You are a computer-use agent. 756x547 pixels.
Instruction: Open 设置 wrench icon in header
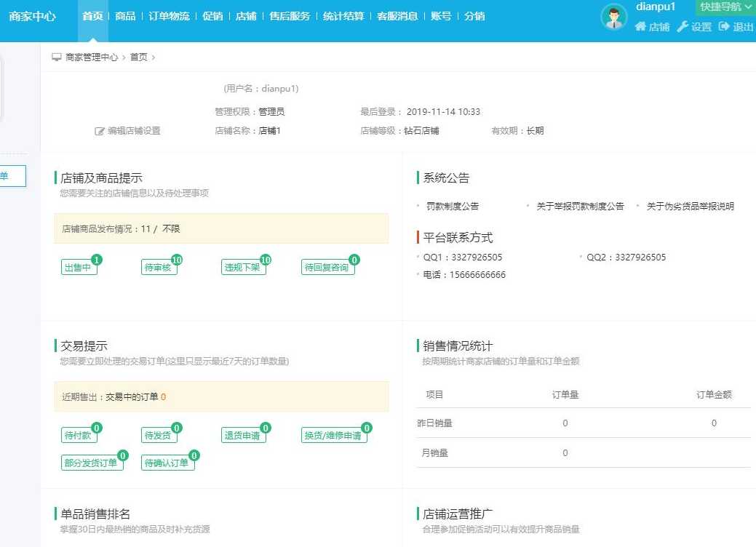coord(683,27)
